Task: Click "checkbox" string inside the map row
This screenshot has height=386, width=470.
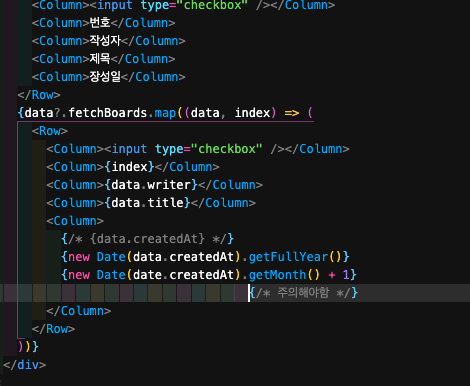Action: click(x=227, y=149)
